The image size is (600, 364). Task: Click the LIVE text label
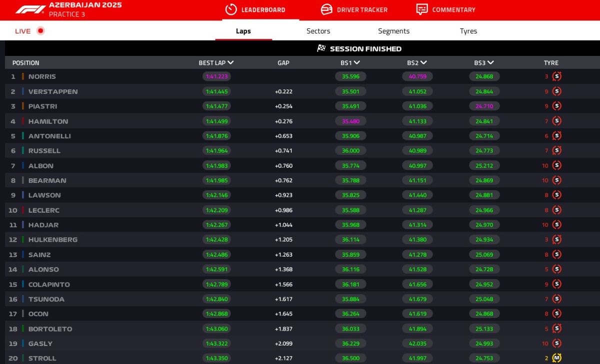click(23, 31)
